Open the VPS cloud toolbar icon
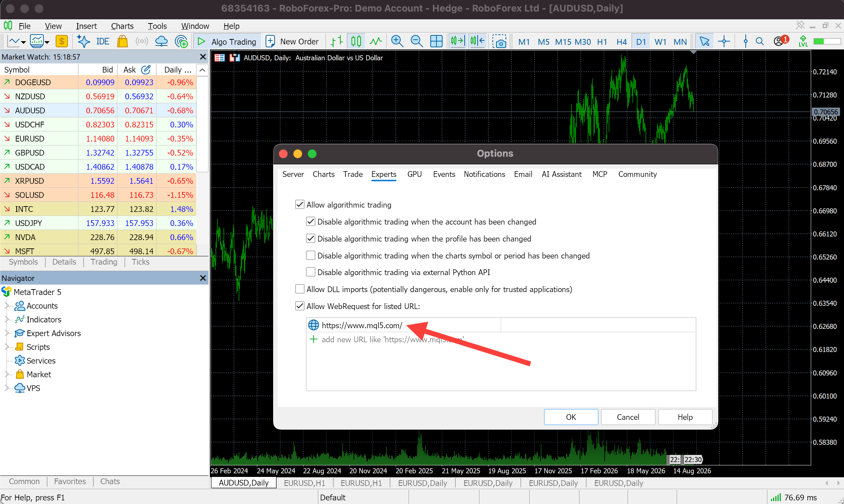The height and width of the screenshot is (504, 844). [161, 42]
